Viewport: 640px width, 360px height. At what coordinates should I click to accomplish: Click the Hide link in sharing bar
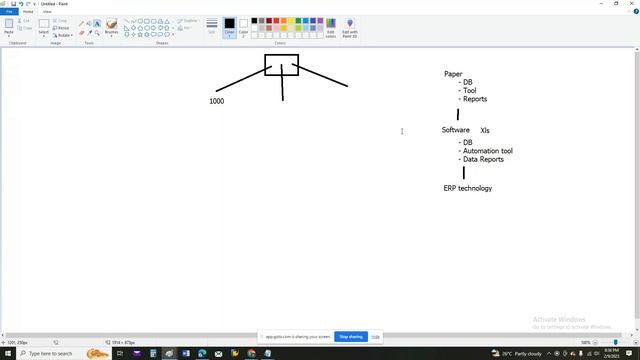tap(376, 337)
